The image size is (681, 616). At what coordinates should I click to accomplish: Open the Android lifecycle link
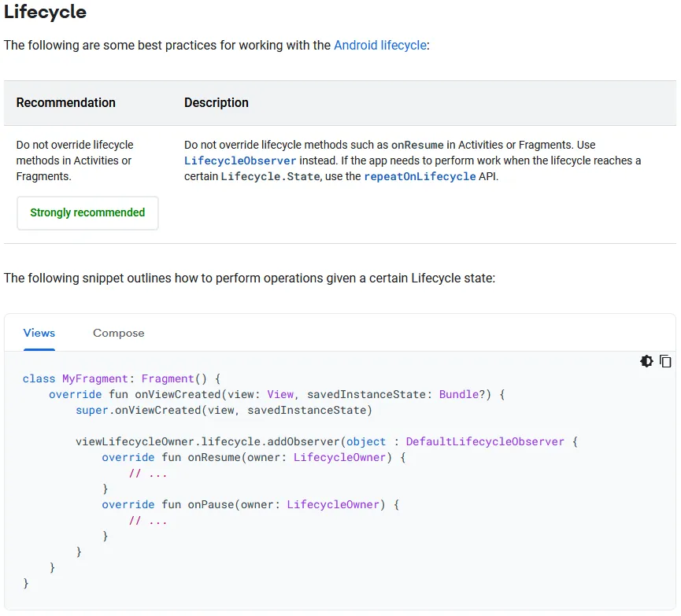click(380, 45)
